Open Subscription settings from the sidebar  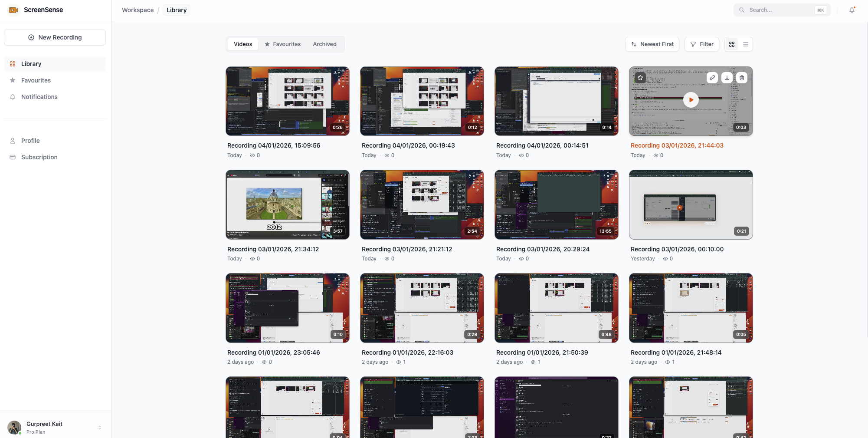click(x=39, y=157)
